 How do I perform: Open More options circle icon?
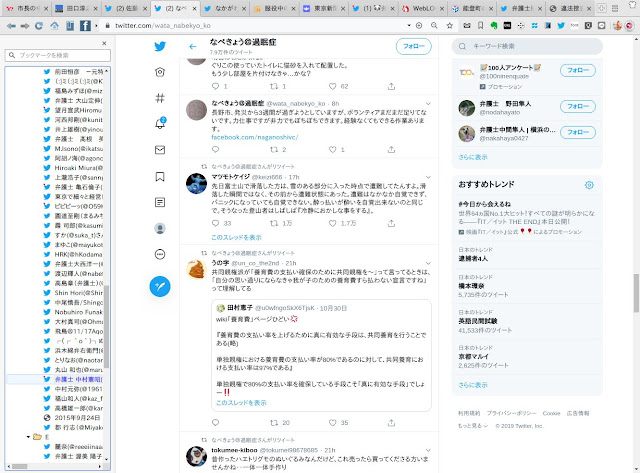tap(160, 255)
